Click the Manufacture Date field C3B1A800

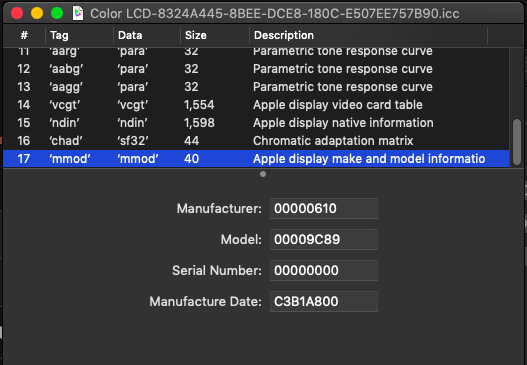click(x=324, y=301)
